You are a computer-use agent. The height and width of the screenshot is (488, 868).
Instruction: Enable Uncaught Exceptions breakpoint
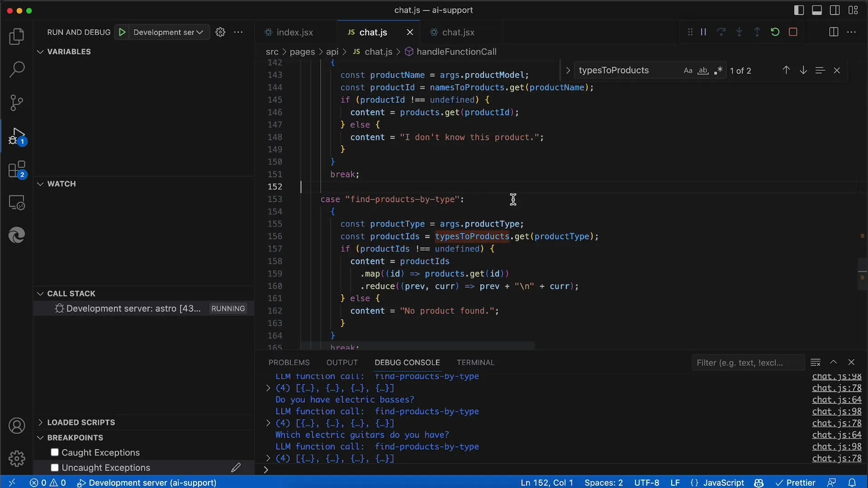pos(55,468)
